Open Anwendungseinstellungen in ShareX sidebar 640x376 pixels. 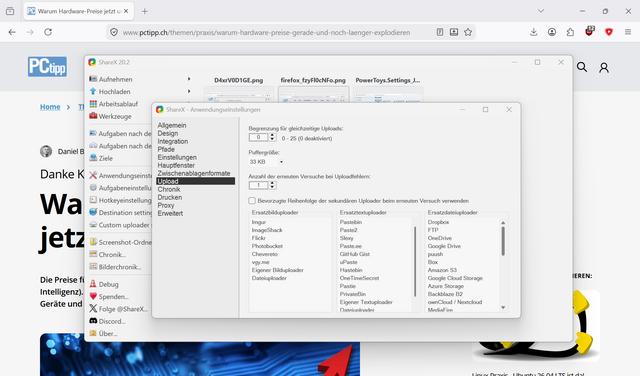pyautogui.click(x=120, y=176)
